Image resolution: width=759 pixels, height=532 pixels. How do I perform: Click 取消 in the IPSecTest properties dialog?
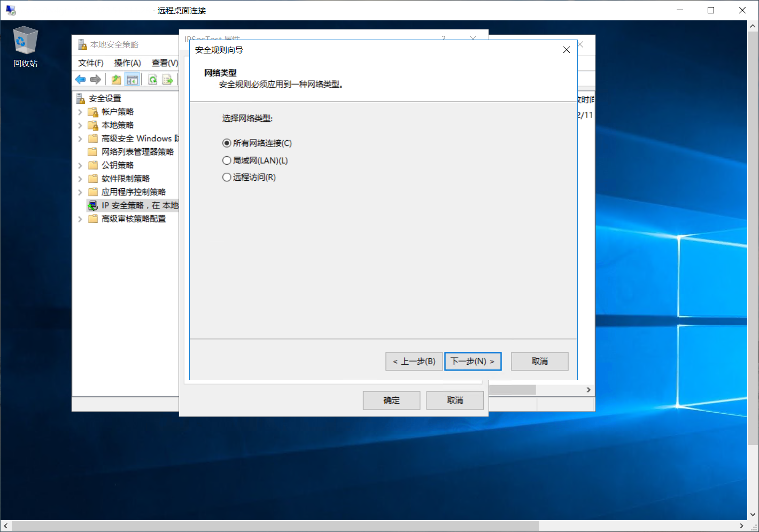click(x=455, y=400)
